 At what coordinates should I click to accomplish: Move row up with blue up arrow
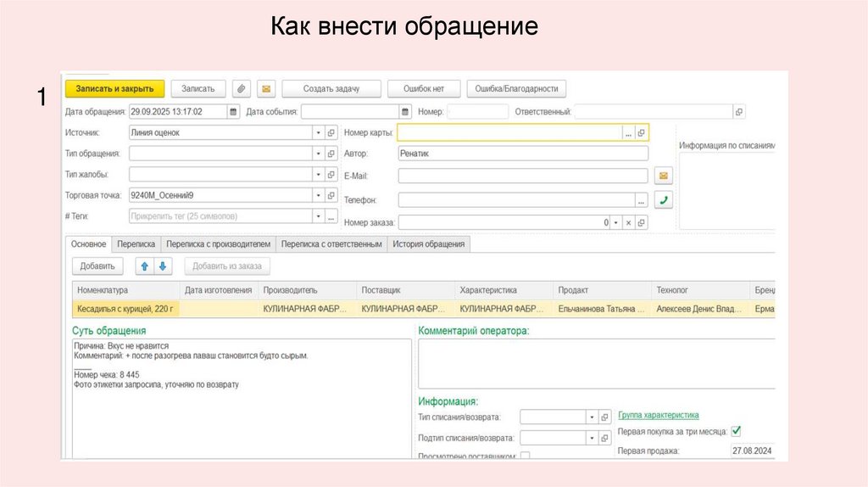click(144, 266)
